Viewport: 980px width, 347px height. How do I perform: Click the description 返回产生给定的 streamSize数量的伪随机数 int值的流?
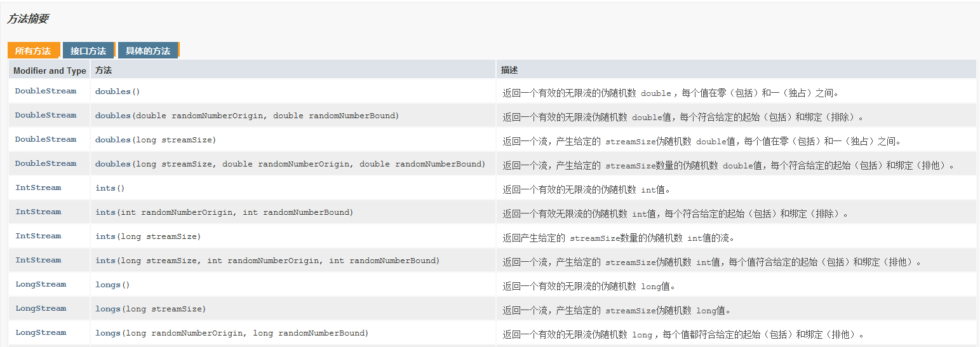[619, 238]
